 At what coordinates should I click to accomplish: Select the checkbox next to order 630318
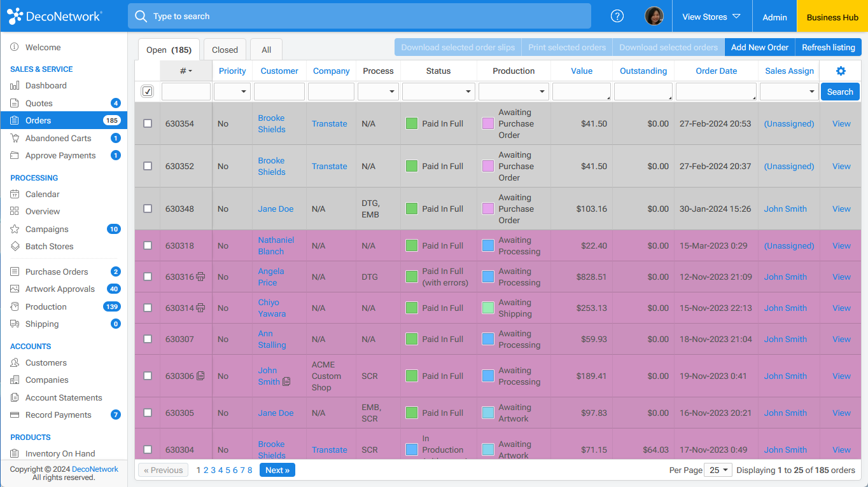147,245
